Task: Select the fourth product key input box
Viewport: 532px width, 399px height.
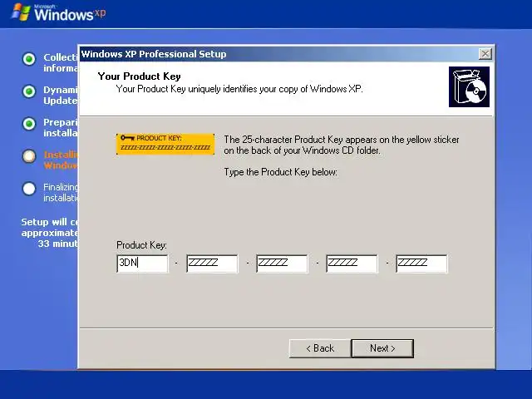Action: click(352, 264)
